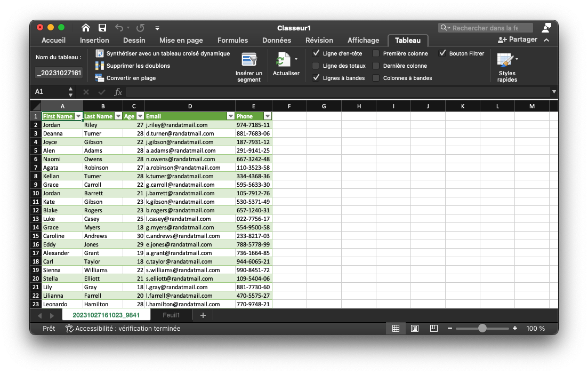Open the Undo history dropdown arrow
588x374 pixels.
click(x=128, y=28)
